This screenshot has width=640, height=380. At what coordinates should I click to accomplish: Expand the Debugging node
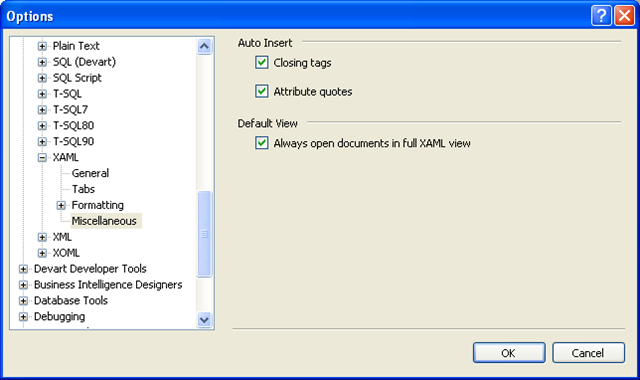point(23,316)
